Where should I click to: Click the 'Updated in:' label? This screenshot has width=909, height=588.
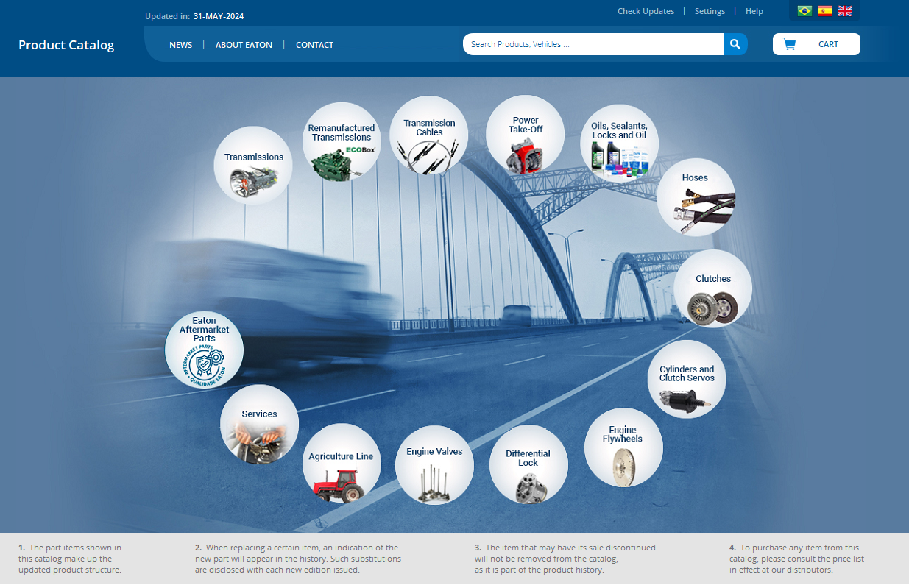coord(167,16)
